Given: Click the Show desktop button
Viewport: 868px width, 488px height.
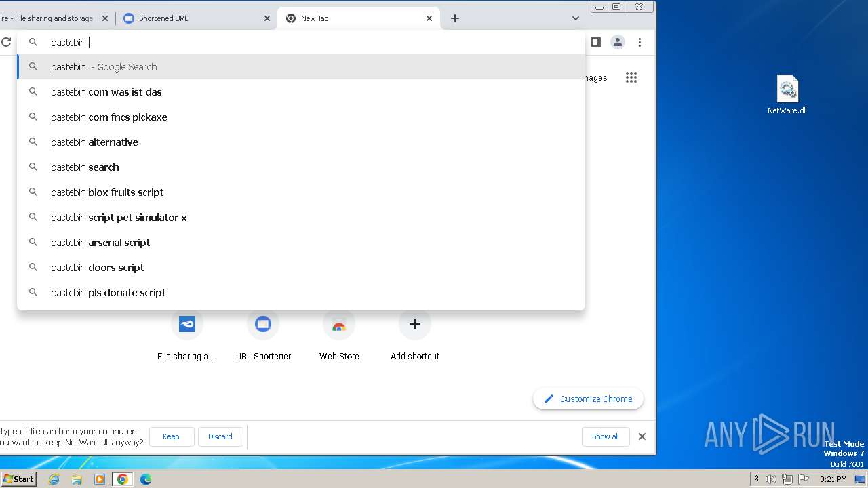Looking at the screenshot, I should coord(860,479).
